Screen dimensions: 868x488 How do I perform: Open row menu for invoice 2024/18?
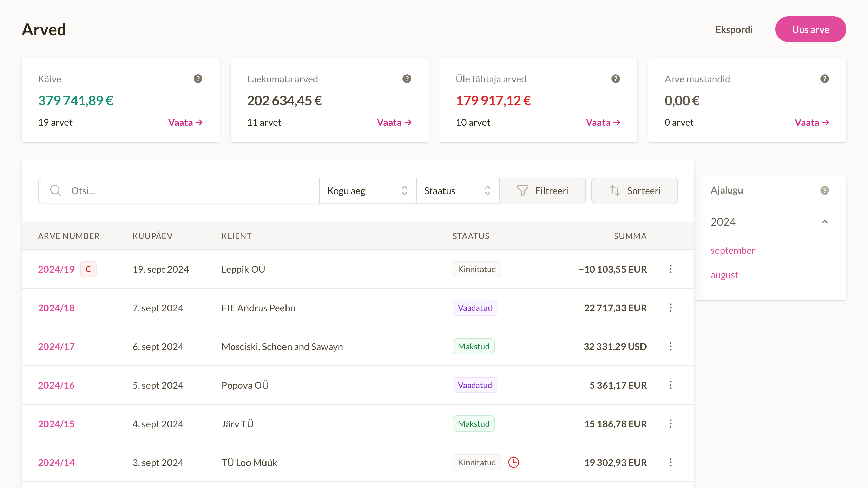671,308
